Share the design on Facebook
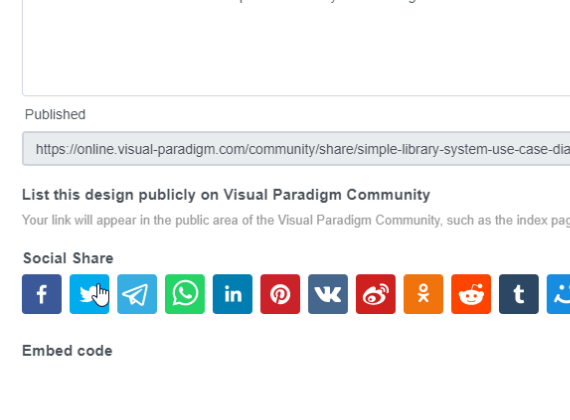570x420 pixels. pos(42,294)
